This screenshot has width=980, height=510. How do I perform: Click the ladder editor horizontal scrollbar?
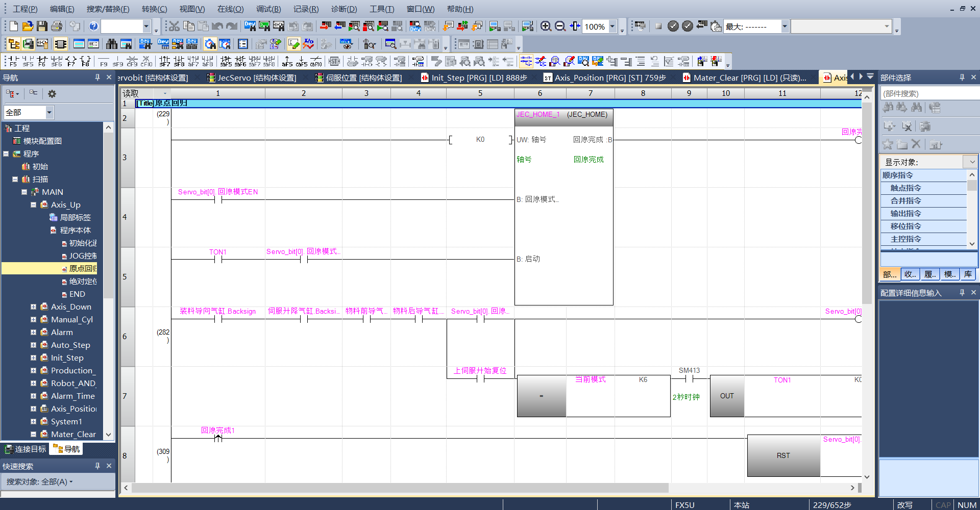click(x=398, y=488)
